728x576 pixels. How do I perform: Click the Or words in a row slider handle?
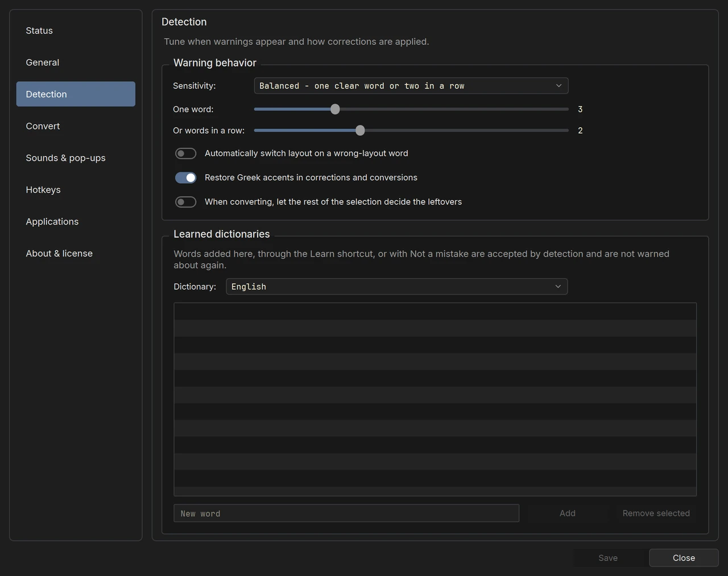(360, 131)
